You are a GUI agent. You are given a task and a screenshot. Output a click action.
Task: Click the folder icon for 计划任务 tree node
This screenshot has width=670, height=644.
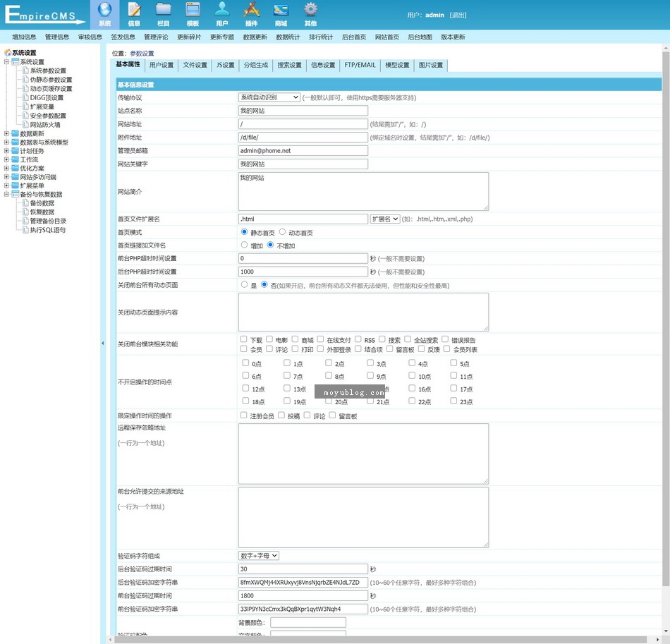[x=16, y=151]
